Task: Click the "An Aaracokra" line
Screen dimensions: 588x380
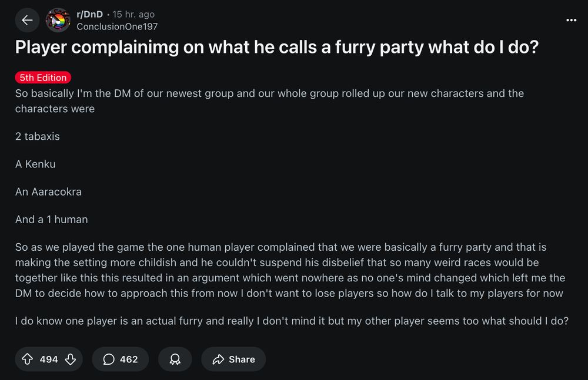Action: (48, 191)
